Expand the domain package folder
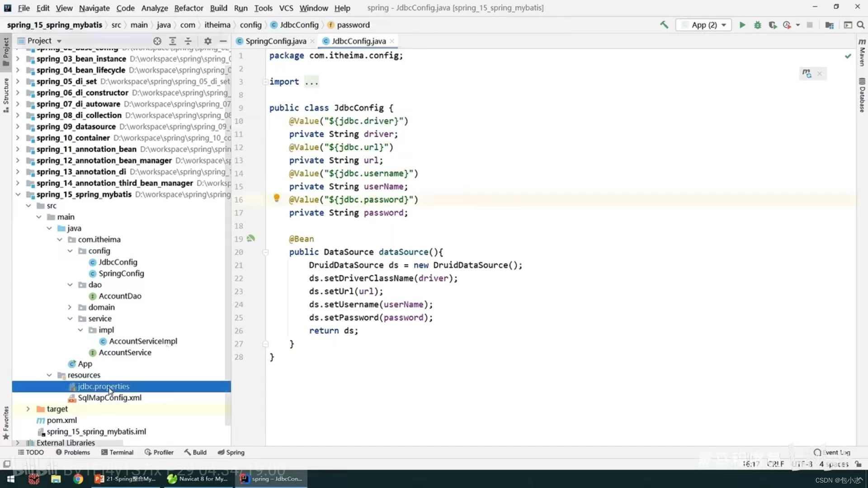 click(70, 307)
